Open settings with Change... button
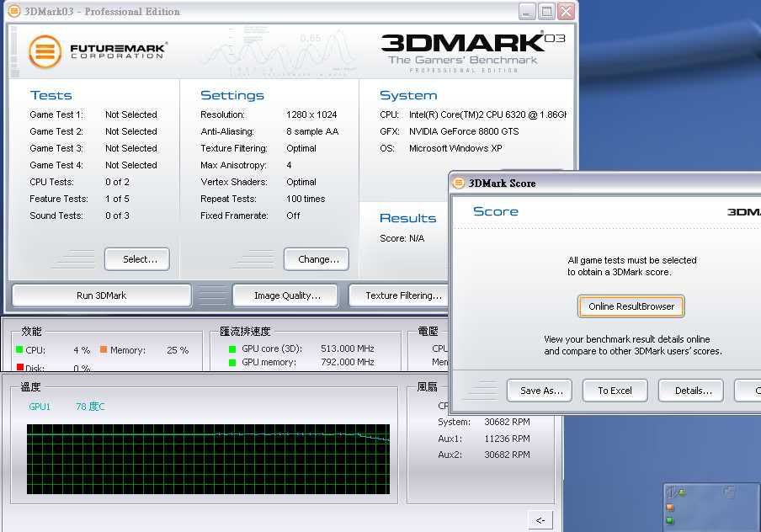 click(317, 259)
